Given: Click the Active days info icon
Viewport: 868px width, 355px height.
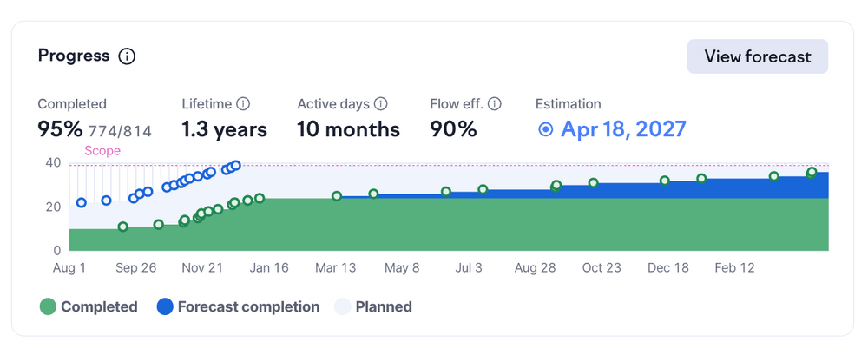Looking at the screenshot, I should tap(380, 104).
